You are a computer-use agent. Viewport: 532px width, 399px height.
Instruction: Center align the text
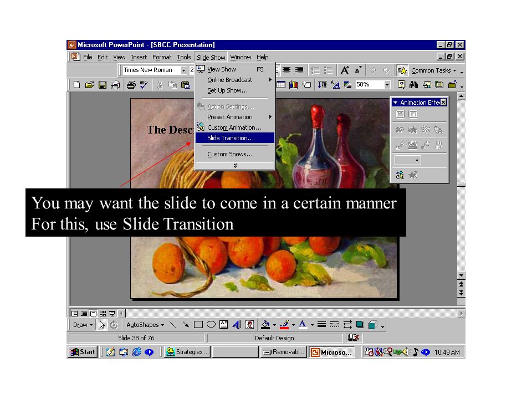click(287, 70)
